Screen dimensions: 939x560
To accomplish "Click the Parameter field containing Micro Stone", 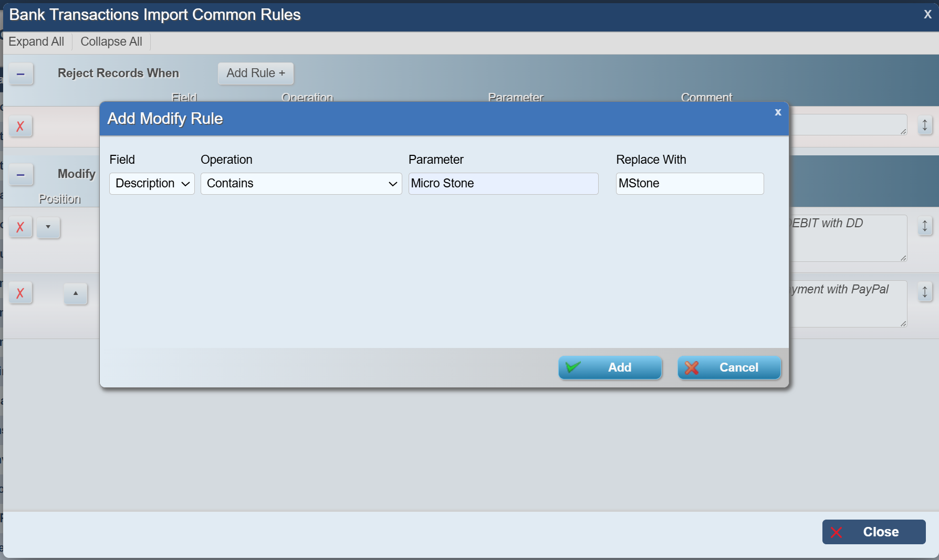I will [x=503, y=184].
